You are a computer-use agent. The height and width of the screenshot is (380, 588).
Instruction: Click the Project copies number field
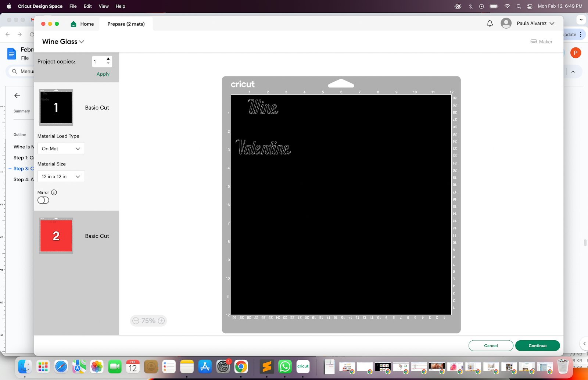pos(99,61)
